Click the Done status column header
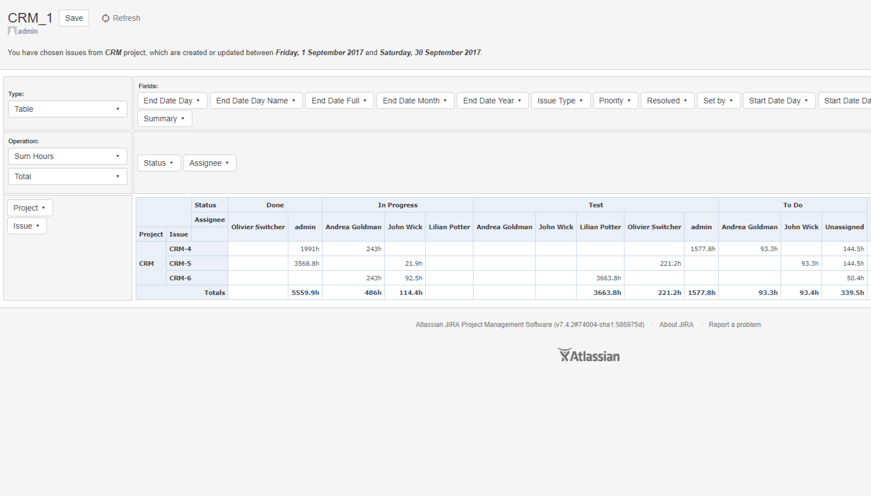 (x=275, y=205)
